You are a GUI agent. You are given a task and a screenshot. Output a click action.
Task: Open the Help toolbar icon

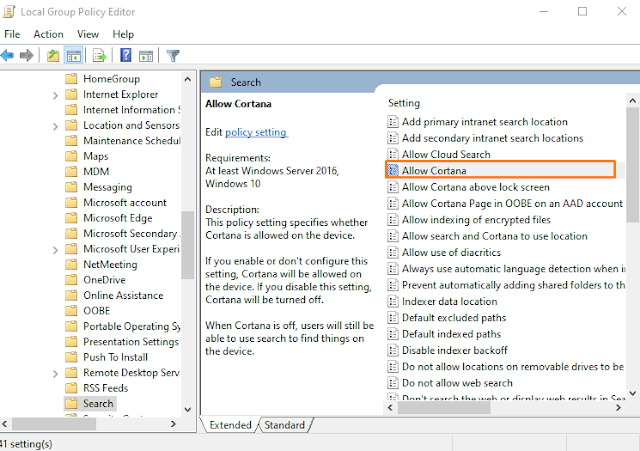[126, 55]
